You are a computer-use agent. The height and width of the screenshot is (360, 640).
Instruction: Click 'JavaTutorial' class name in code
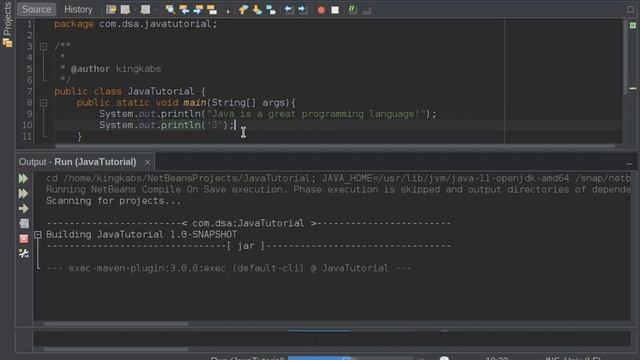click(160, 91)
